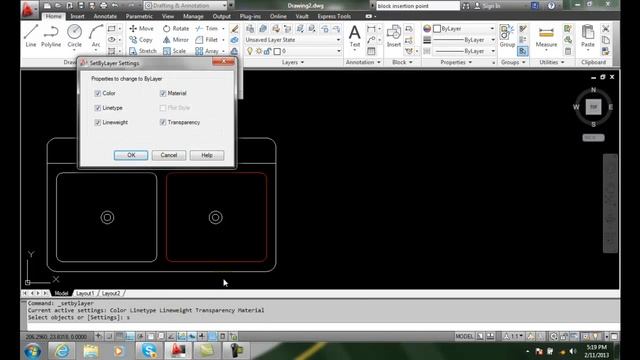The width and height of the screenshot is (640, 360).
Task: Expand the Block panel
Action: coord(402,62)
